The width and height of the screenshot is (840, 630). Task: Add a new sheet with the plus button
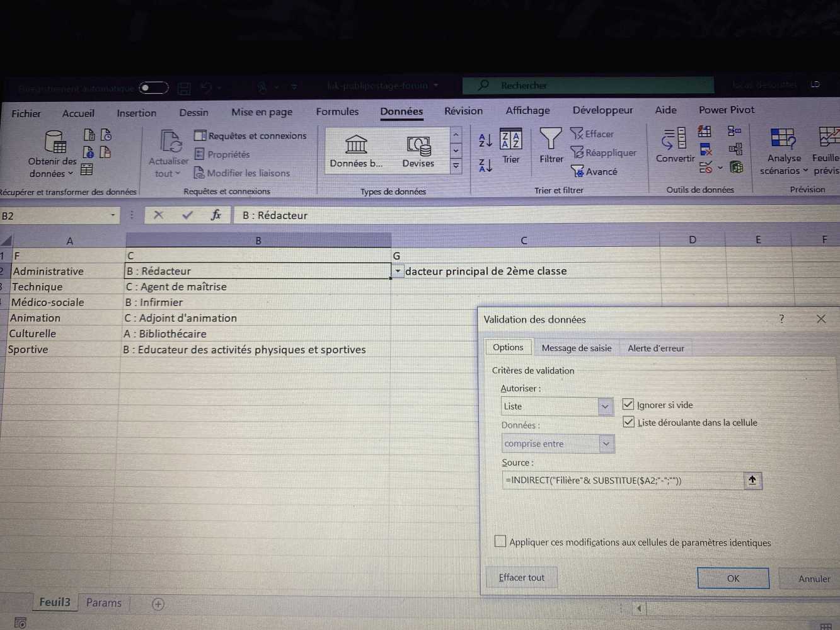tap(158, 604)
